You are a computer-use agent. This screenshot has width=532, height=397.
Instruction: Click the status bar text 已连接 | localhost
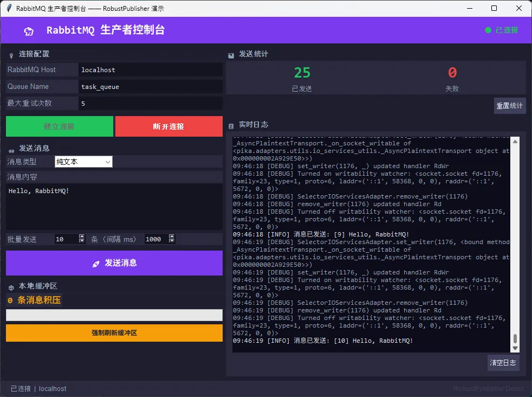click(x=38, y=388)
